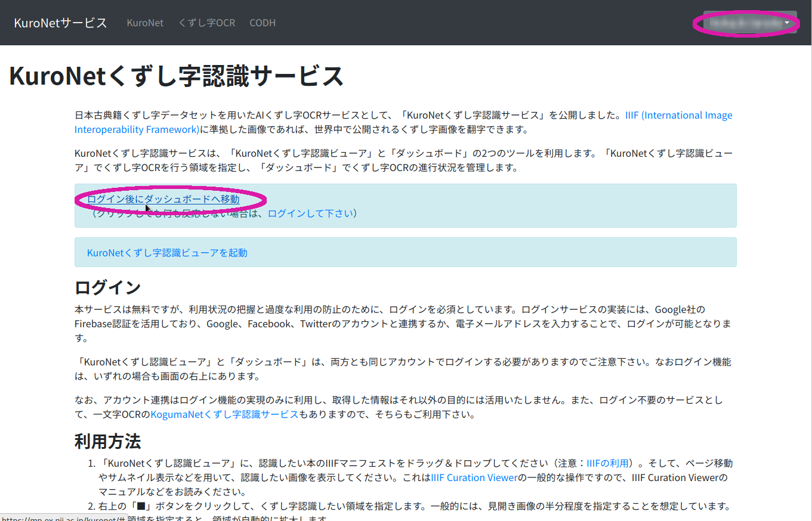Open the くずし字OCR navigation item

click(206, 23)
